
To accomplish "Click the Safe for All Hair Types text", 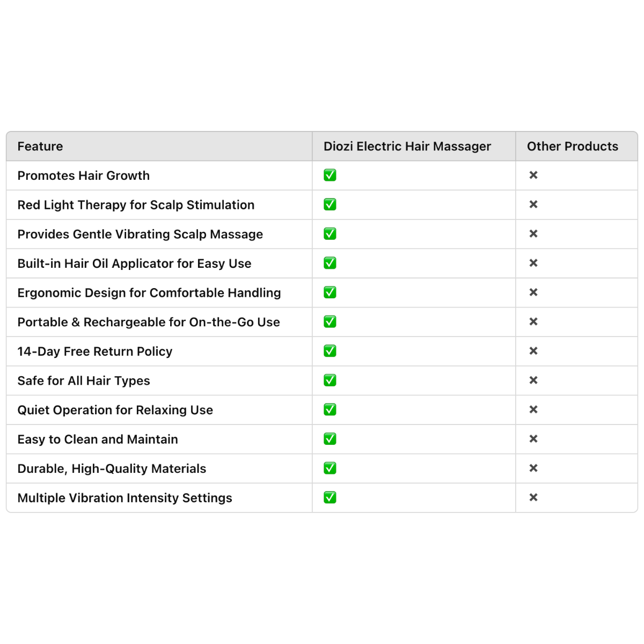I will point(84,381).
